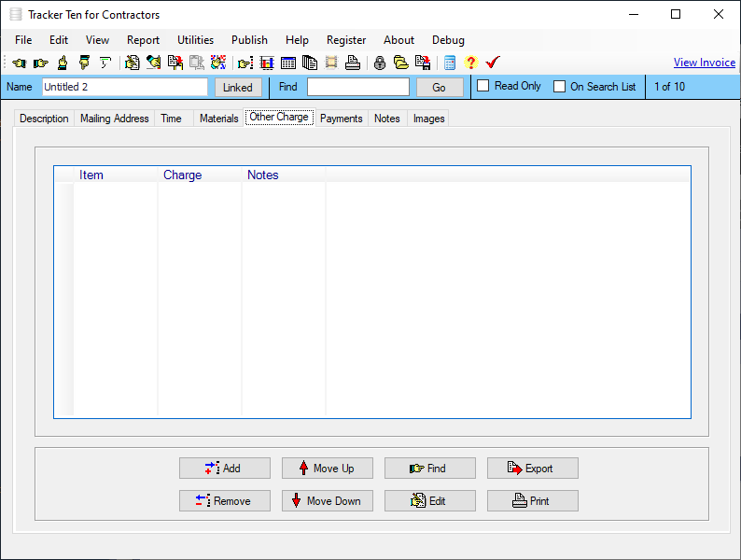Screen dimensions: 741x560
Task: Click the printer icon in top toolbar
Action: tap(353, 63)
